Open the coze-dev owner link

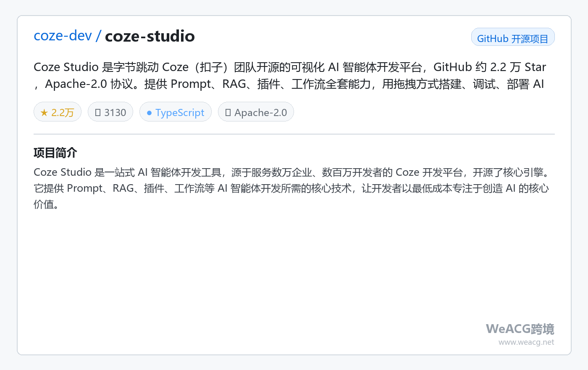(63, 36)
